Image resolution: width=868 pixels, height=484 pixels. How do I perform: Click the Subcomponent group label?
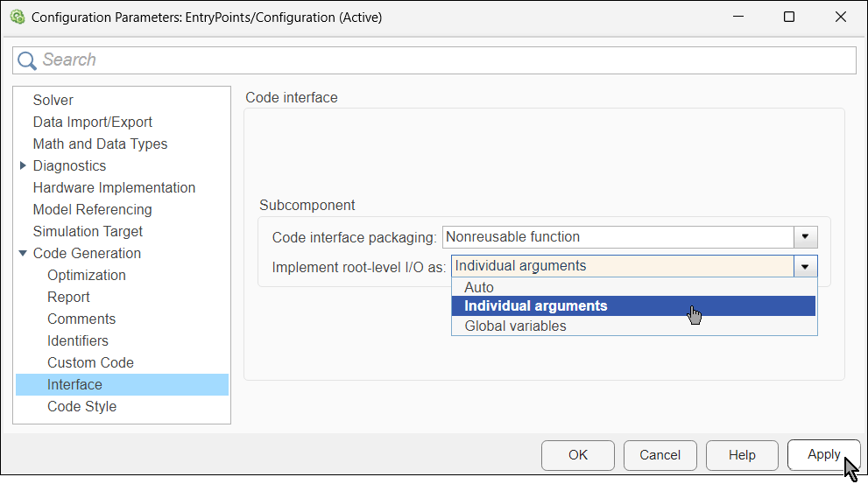pyautogui.click(x=307, y=205)
